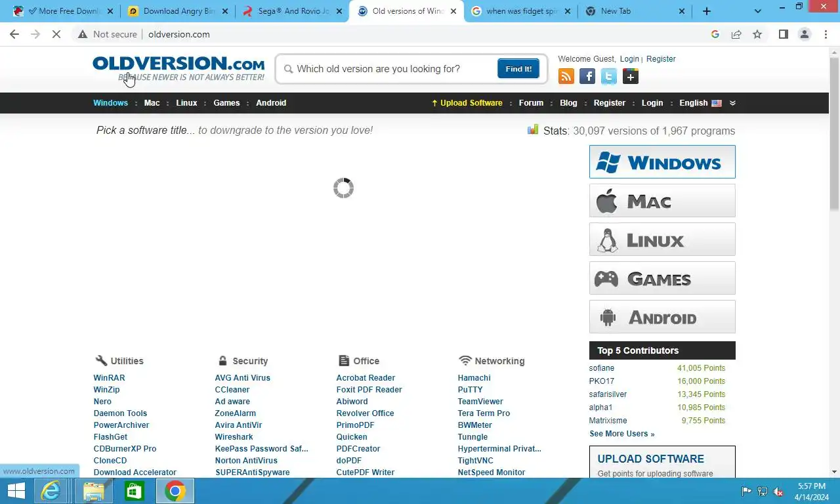
Task: Switch to the New Tab tab
Action: [x=635, y=11]
